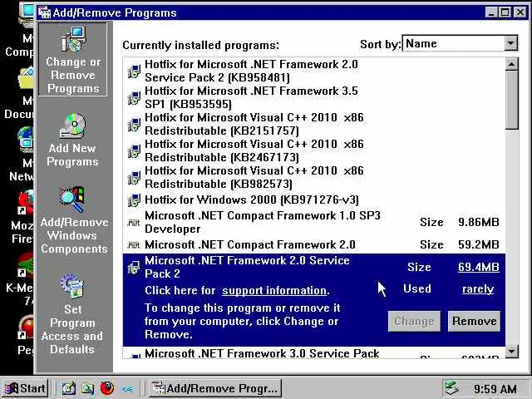Click the program list scrollbar thumb
Screen dimensions: 532x399
click(512, 100)
